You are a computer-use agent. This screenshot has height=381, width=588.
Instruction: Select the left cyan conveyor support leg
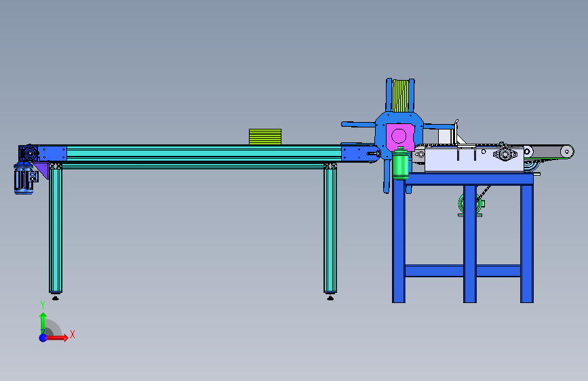click(56, 230)
